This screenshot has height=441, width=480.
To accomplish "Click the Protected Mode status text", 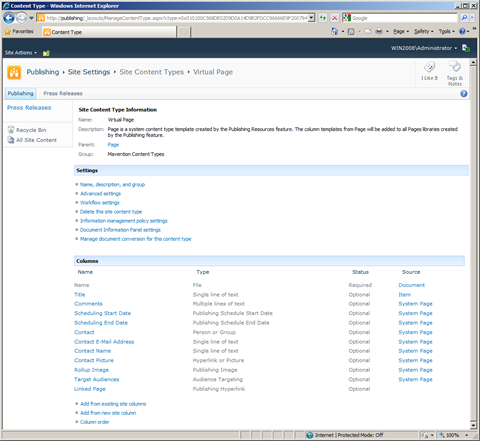I will click(360, 435).
